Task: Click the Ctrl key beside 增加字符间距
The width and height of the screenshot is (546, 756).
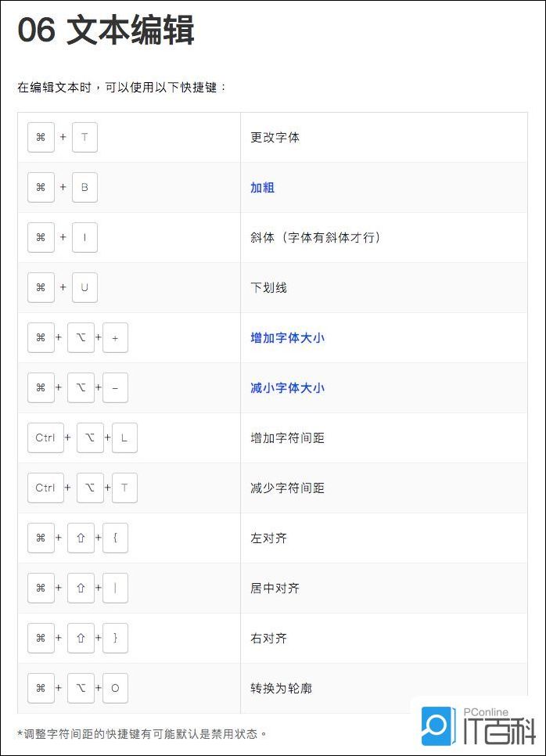Action: coord(45,438)
